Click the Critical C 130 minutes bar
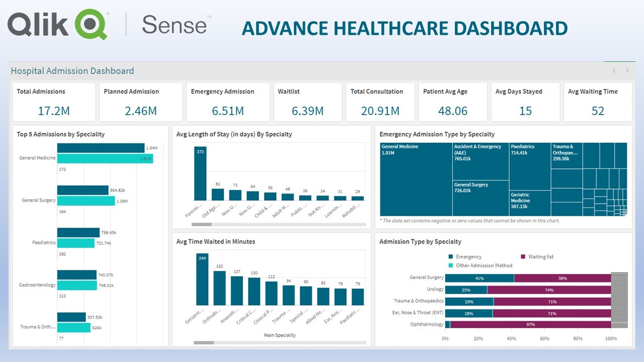The width and height of the screenshot is (644, 362). click(254, 292)
